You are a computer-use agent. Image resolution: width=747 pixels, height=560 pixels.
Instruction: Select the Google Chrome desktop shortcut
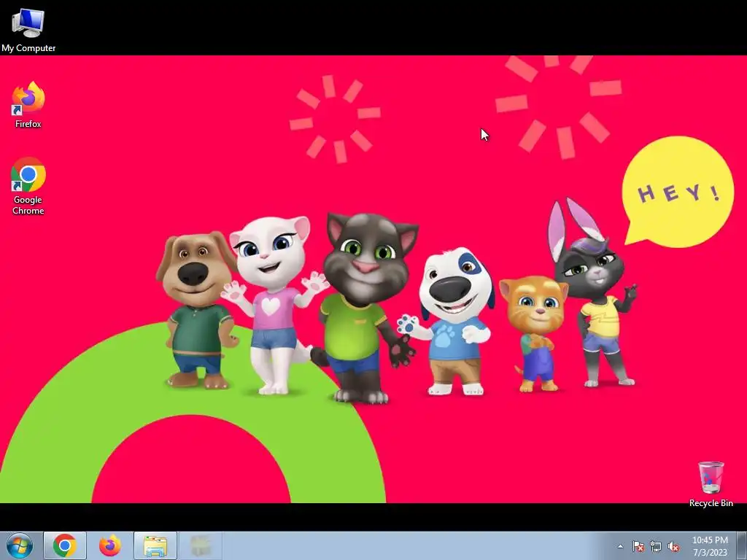pos(28,186)
